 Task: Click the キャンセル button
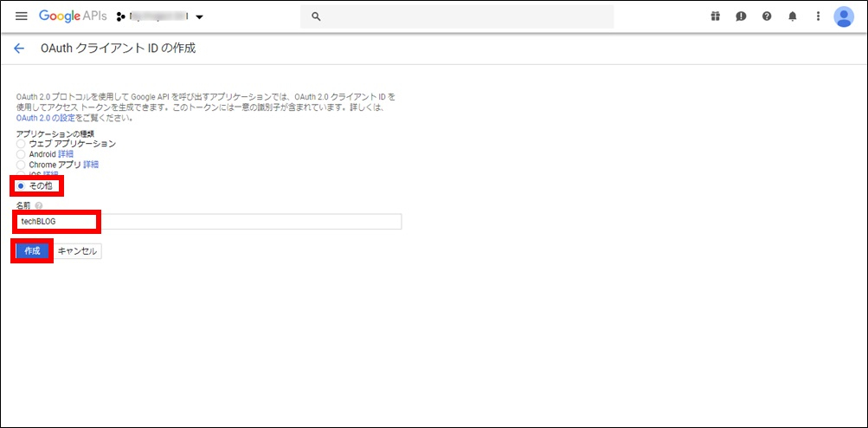78,250
